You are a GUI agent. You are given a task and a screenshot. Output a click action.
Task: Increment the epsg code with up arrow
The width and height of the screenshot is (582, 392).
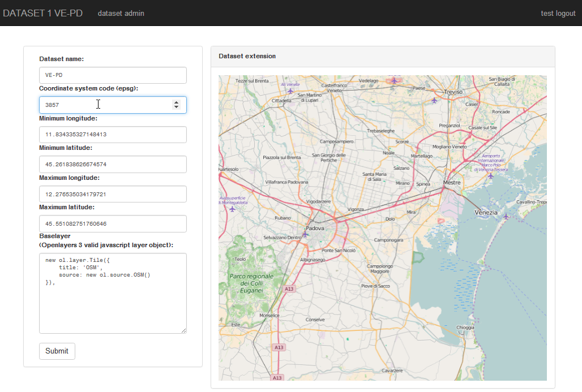coord(176,102)
